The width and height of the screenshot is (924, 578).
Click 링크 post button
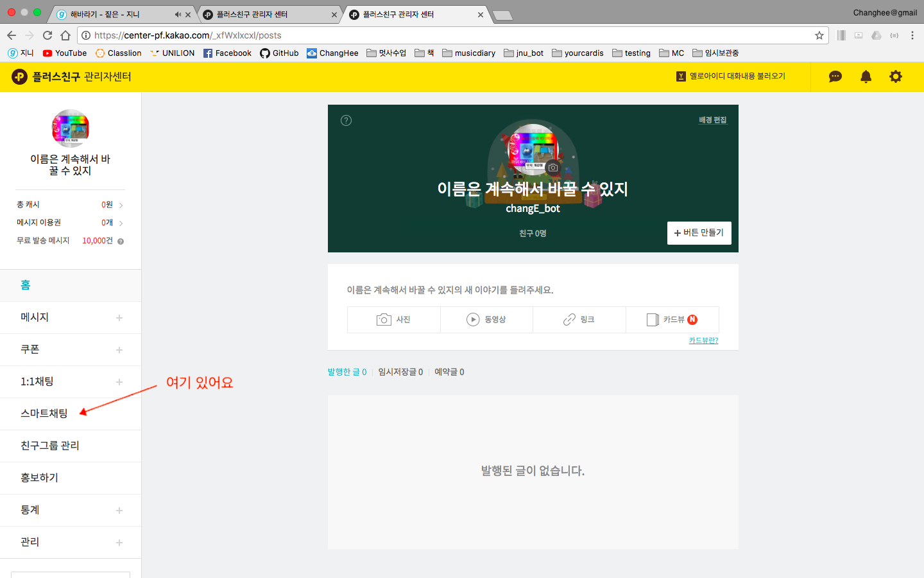point(579,320)
